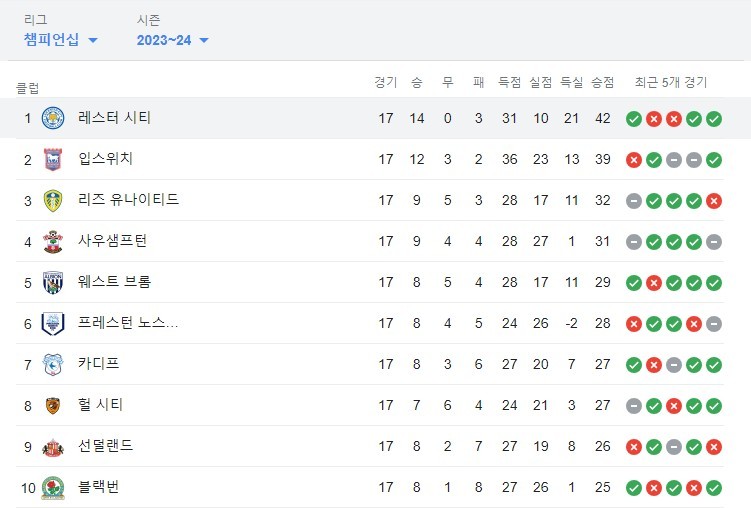Click the Southampton club crest icon
Screen dimensions: 751x508
click(53, 241)
